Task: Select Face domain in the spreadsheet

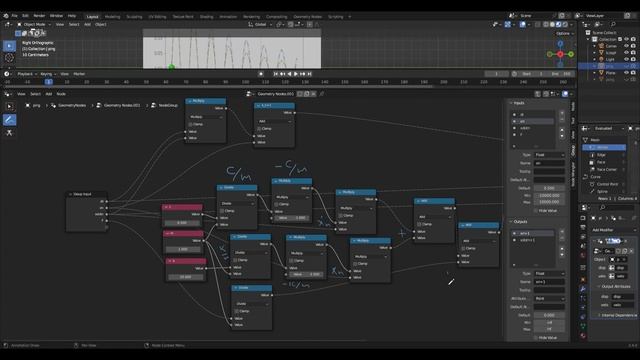Action: click(604, 162)
